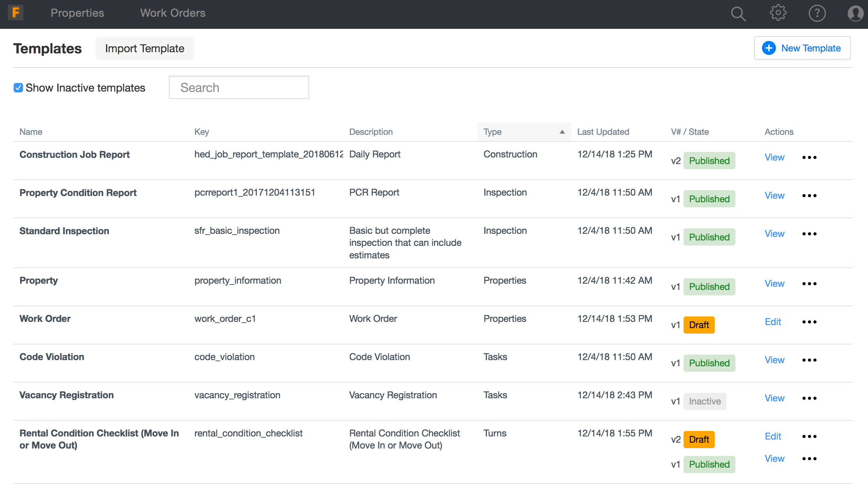Toggle the Show Inactive templates checkbox on
868x484 pixels.
pos(18,88)
